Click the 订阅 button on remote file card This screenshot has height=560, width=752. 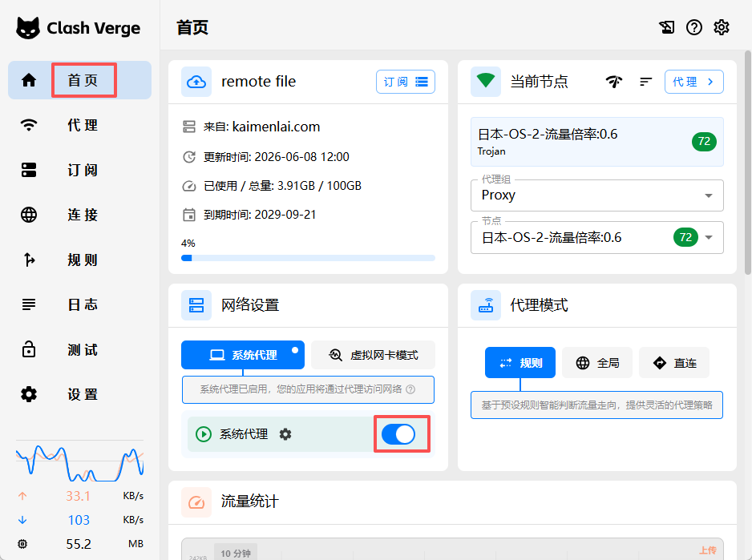point(405,82)
